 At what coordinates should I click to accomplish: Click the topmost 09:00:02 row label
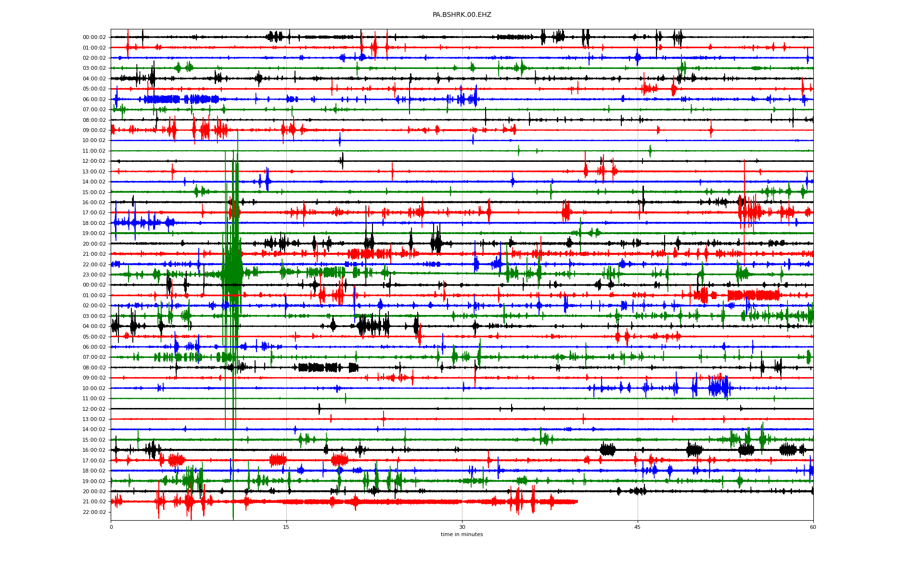coord(94,131)
